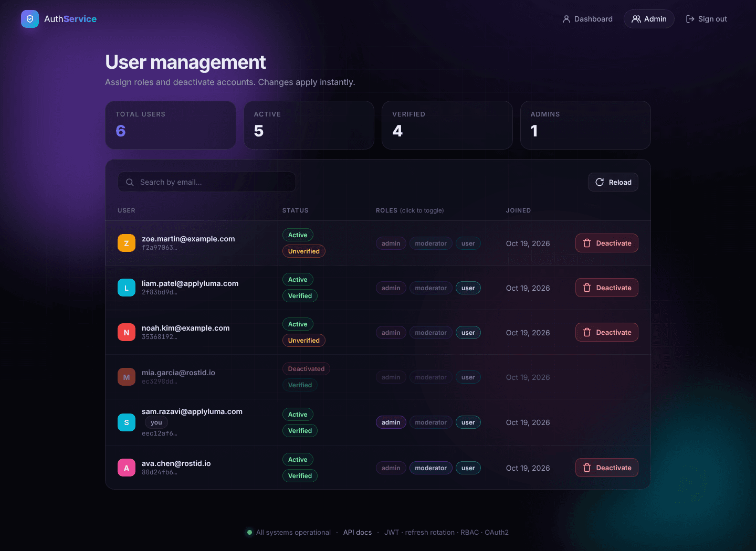Image resolution: width=756 pixels, height=551 pixels.
Task: Click the "you" badge under sam.razavi
Action: click(156, 422)
